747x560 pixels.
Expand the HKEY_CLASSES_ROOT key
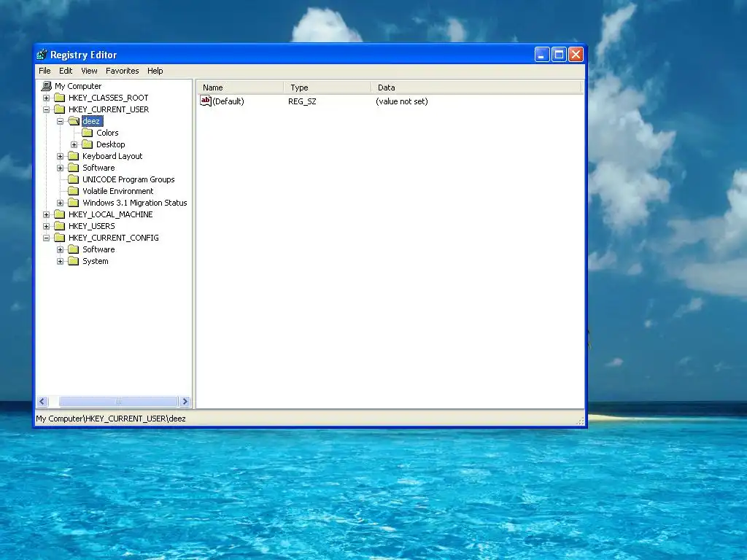[46, 98]
